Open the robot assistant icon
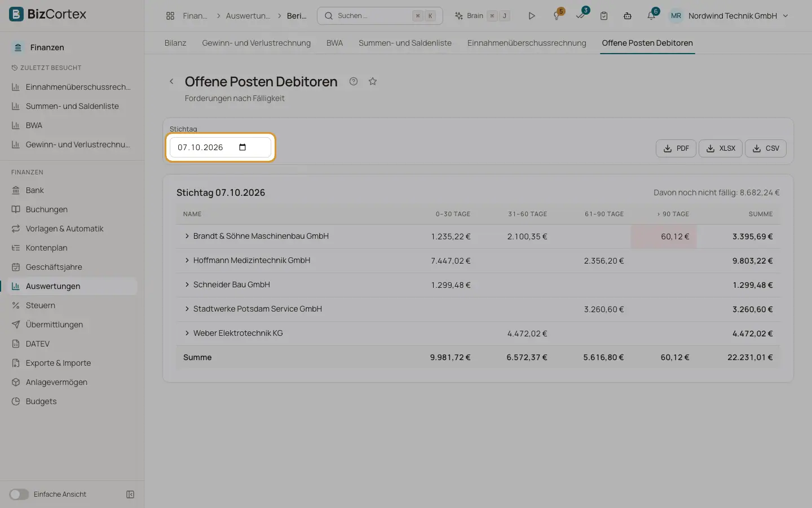 click(x=628, y=16)
